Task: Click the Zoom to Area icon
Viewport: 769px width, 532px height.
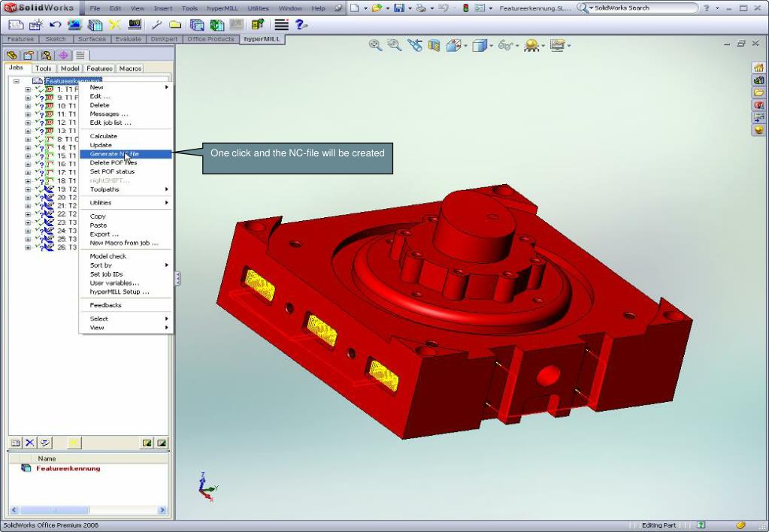Action: pyautogui.click(x=394, y=45)
